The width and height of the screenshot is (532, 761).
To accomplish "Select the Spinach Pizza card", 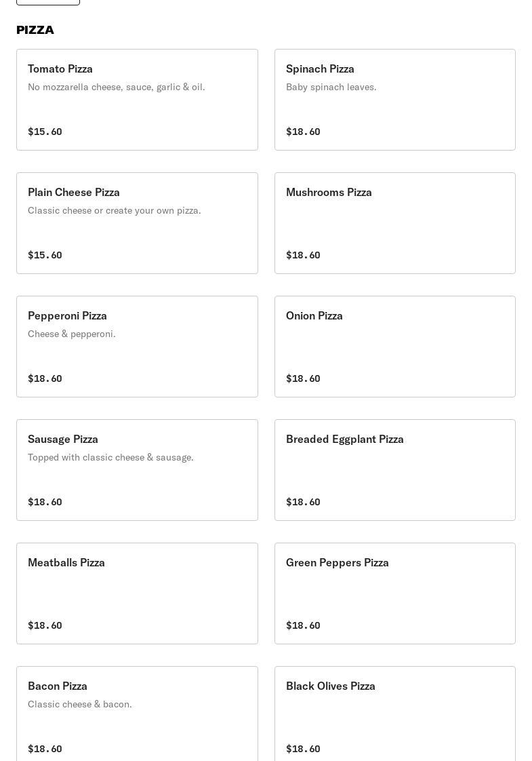I will 394,100.
